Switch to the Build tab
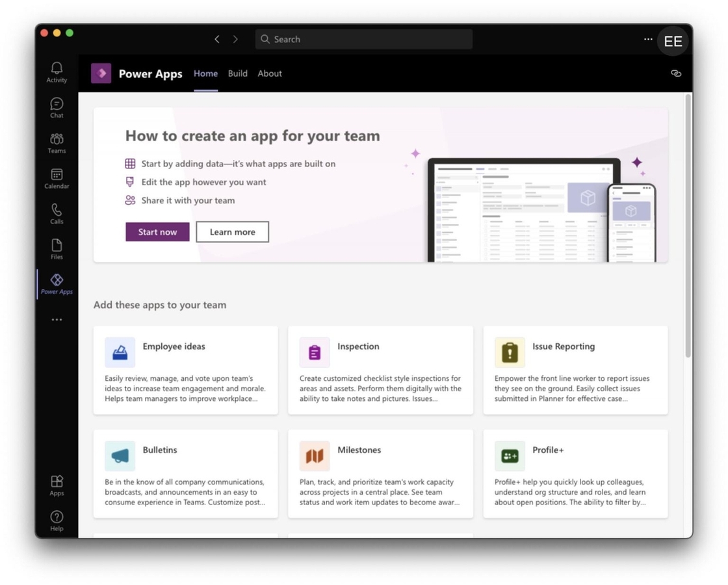Viewport: 728px width, 585px height. point(237,73)
